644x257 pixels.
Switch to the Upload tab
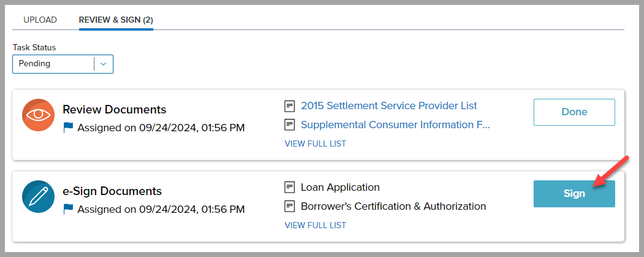[40, 20]
